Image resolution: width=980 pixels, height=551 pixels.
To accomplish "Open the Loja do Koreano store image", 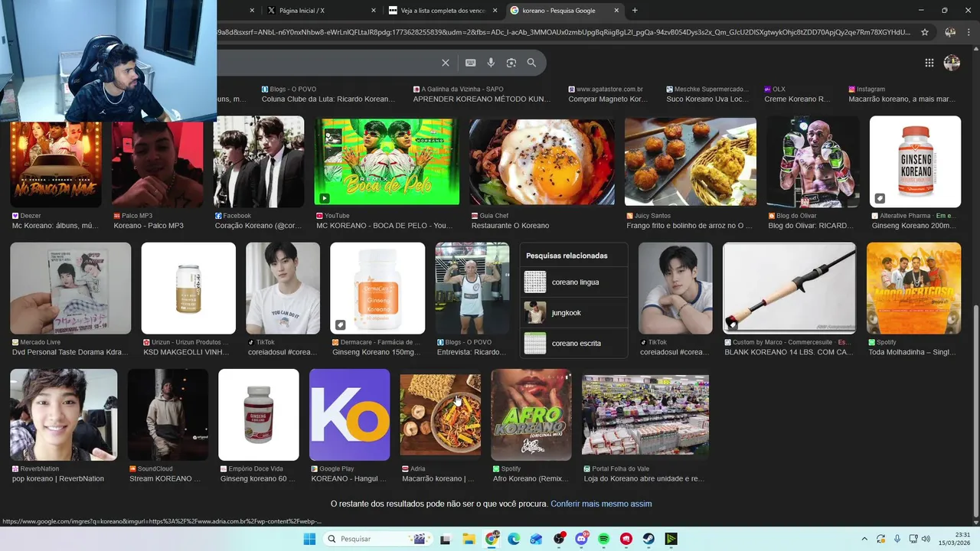I will (645, 415).
